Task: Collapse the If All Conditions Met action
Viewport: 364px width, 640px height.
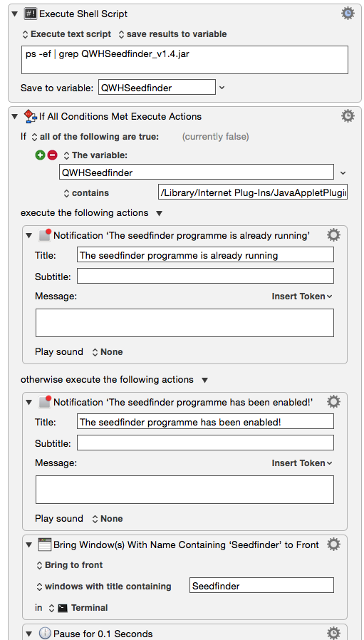Action: click(x=16, y=117)
